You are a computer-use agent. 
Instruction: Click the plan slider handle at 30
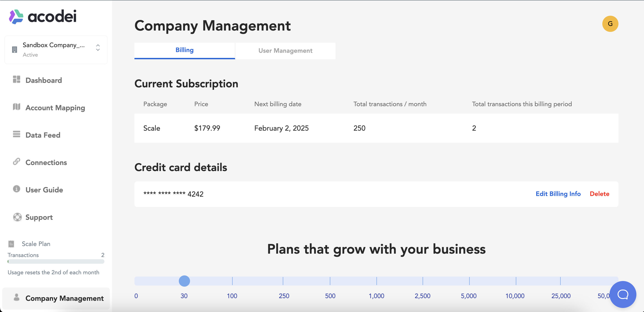pyautogui.click(x=184, y=281)
